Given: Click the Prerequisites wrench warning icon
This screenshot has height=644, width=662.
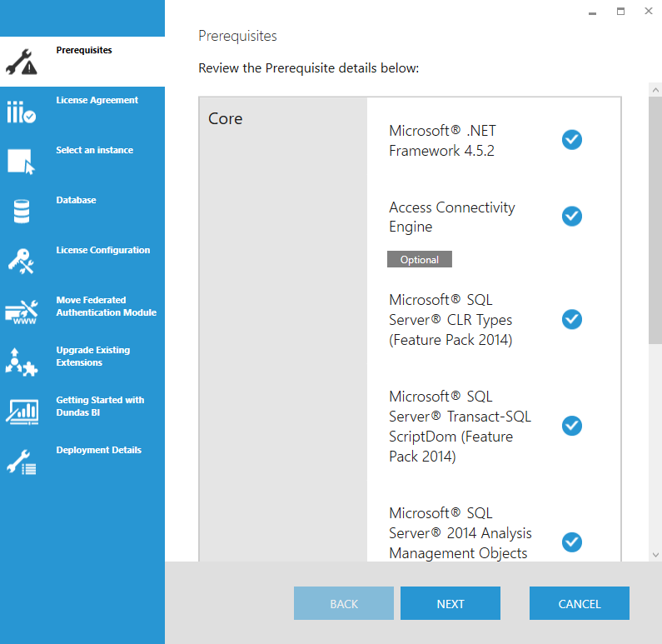Looking at the screenshot, I should coord(22,62).
